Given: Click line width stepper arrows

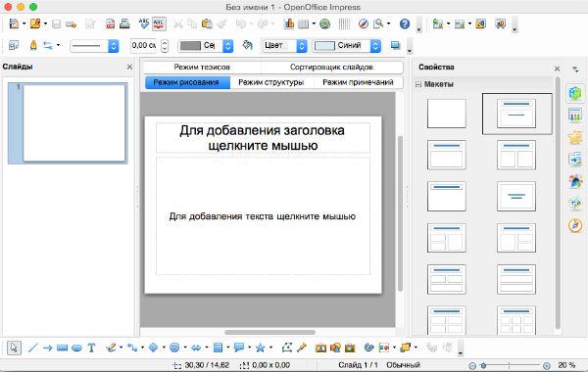Looking at the screenshot, I should tap(165, 46).
